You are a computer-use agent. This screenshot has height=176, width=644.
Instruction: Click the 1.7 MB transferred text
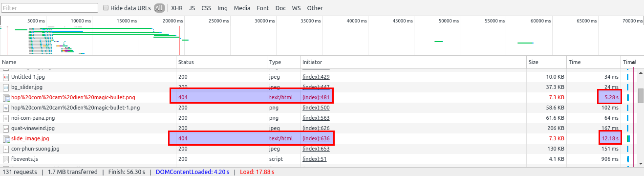click(x=72, y=172)
